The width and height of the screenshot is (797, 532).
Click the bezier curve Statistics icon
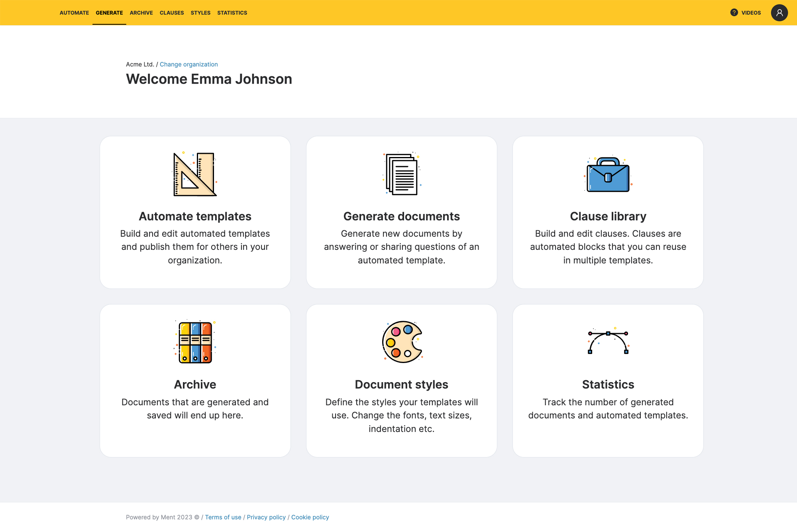(x=608, y=342)
